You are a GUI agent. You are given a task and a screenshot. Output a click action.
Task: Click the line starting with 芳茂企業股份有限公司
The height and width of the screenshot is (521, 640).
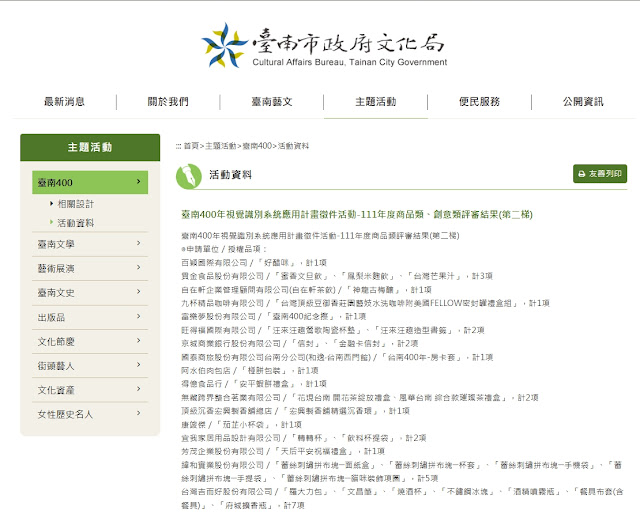click(x=283, y=451)
